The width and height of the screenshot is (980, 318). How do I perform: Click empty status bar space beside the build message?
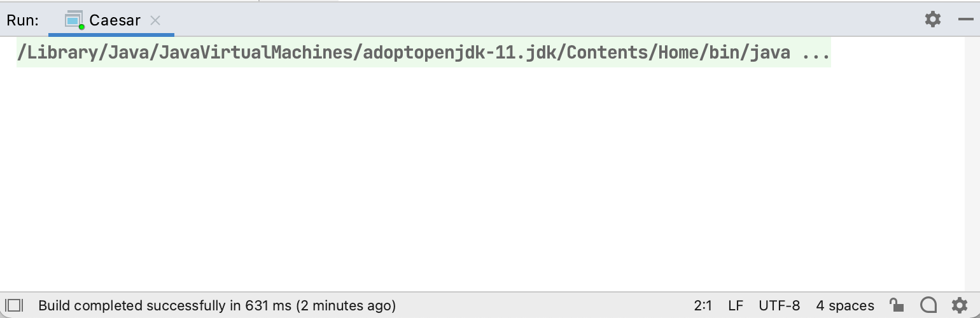coord(541,306)
